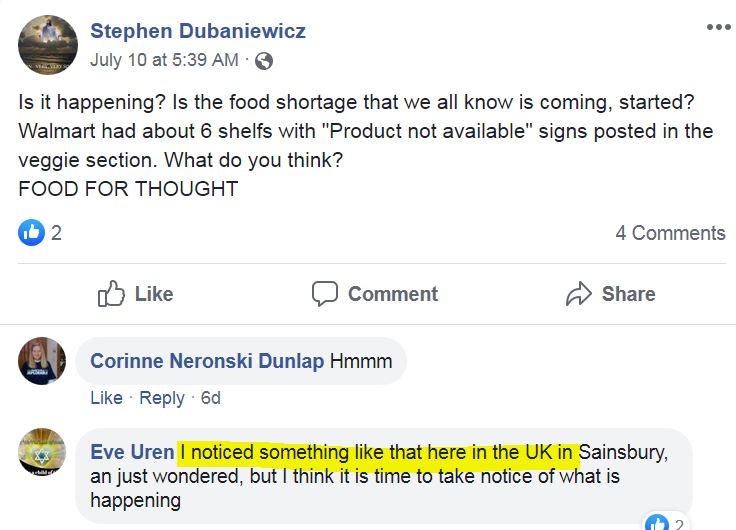
Task: Click the Share arrow icon
Action: 578,294
